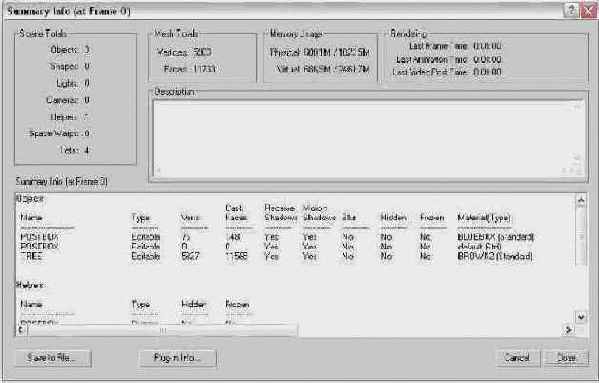Viewport: 599px width, 383px height.
Task: Click the title bar help question mark
Action: [571, 10]
